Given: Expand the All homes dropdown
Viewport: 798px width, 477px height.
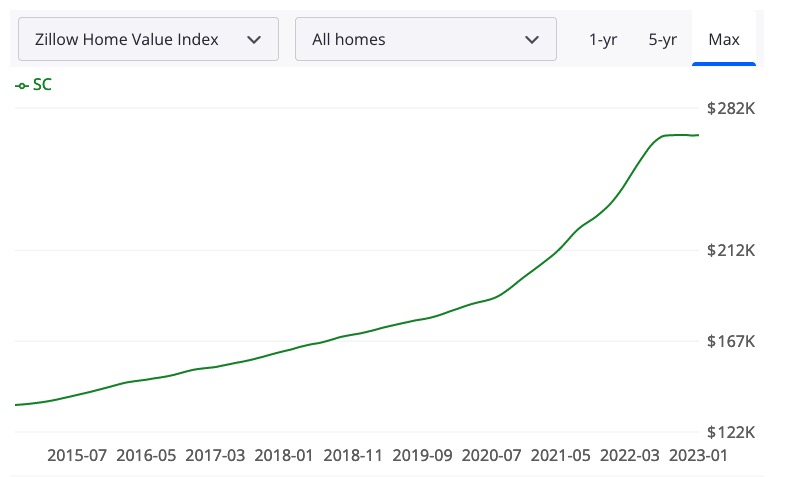Looking at the screenshot, I should 425,40.
